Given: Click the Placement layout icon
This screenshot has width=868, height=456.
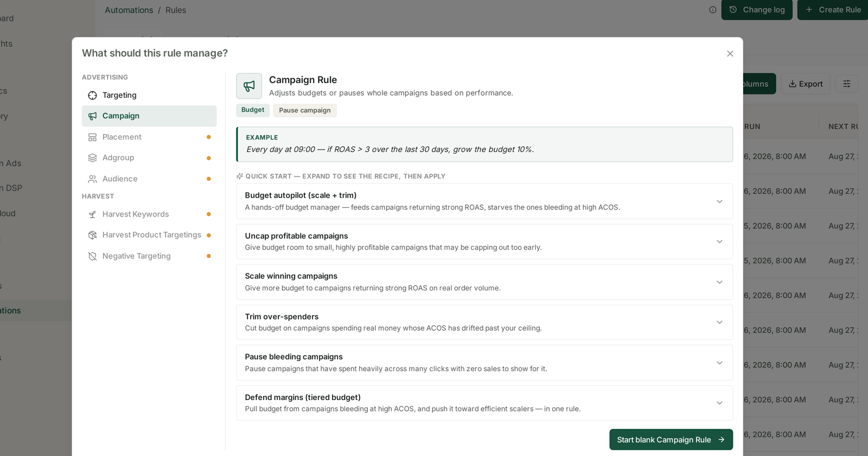Looking at the screenshot, I should click(92, 137).
